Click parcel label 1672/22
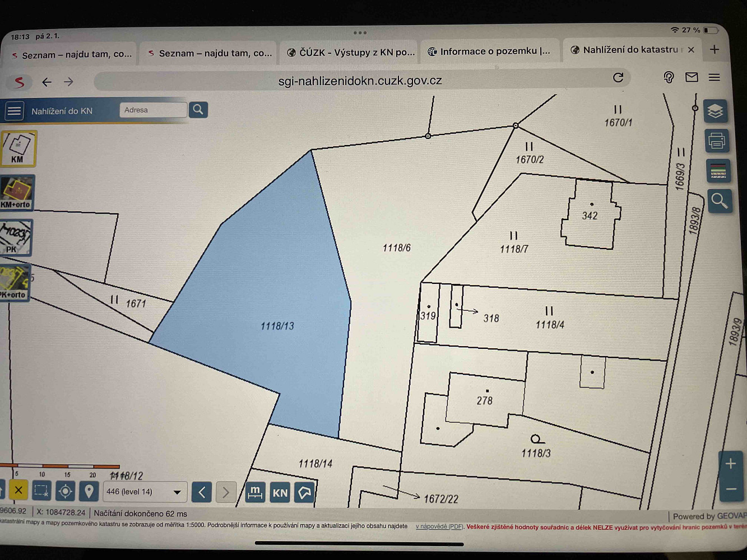The height and width of the screenshot is (560, 747). tap(441, 498)
